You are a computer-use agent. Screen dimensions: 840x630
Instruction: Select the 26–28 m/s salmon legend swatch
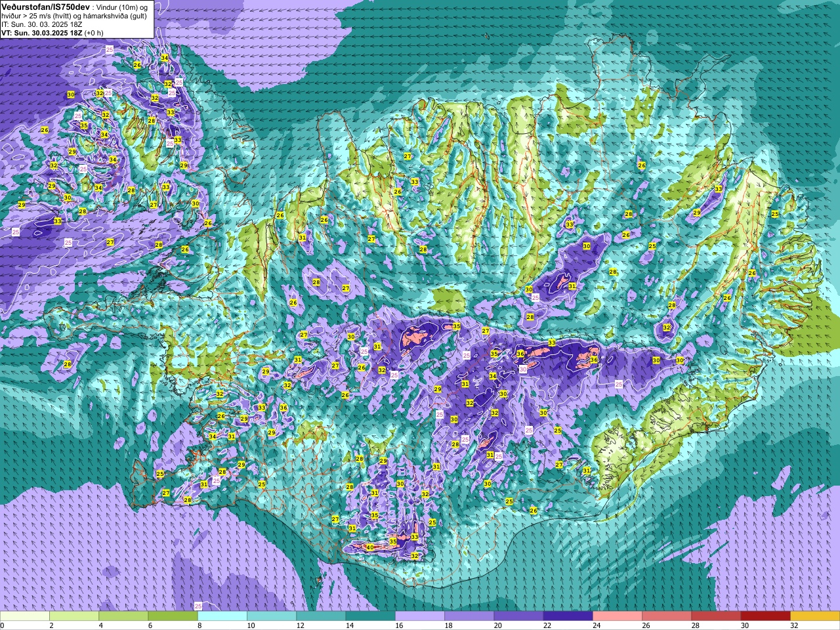click(x=667, y=616)
